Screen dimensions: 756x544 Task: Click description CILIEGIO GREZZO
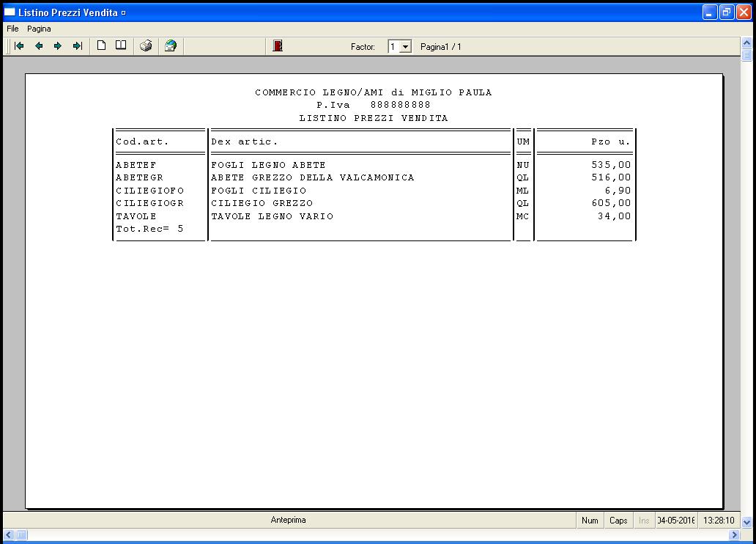pos(262,203)
